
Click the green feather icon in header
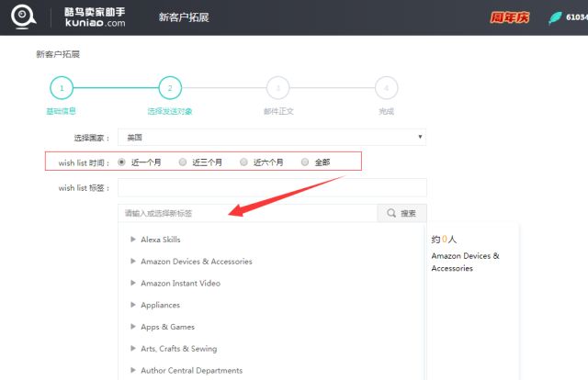point(555,17)
